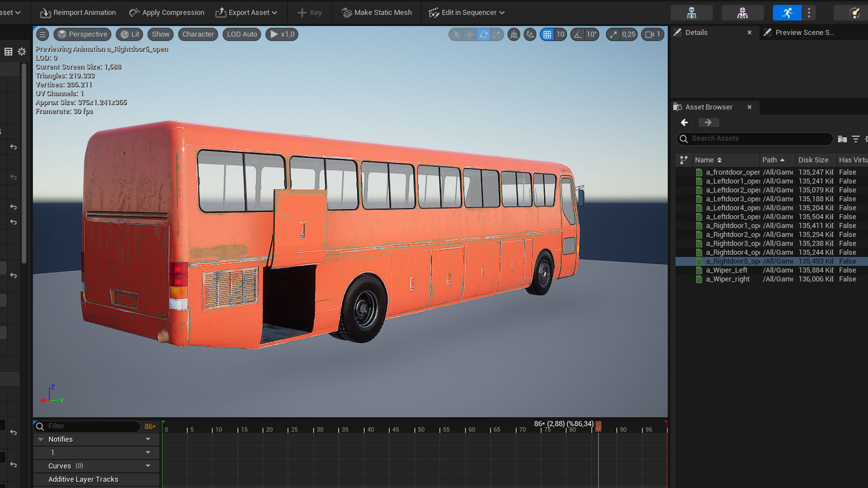Open the Curves track dropdown arrow
The height and width of the screenshot is (488, 868).
148,466
